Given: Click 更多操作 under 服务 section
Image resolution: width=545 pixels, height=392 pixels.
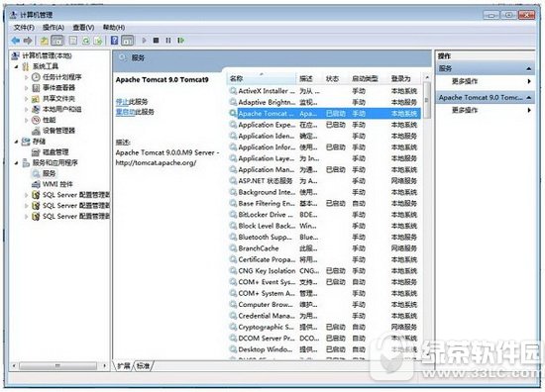Looking at the screenshot, I should [x=465, y=81].
